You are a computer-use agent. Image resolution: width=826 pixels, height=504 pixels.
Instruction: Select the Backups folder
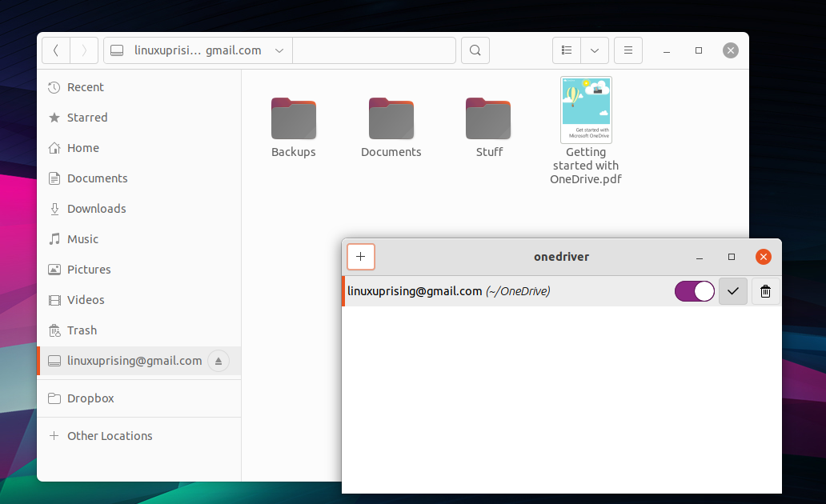pos(294,128)
